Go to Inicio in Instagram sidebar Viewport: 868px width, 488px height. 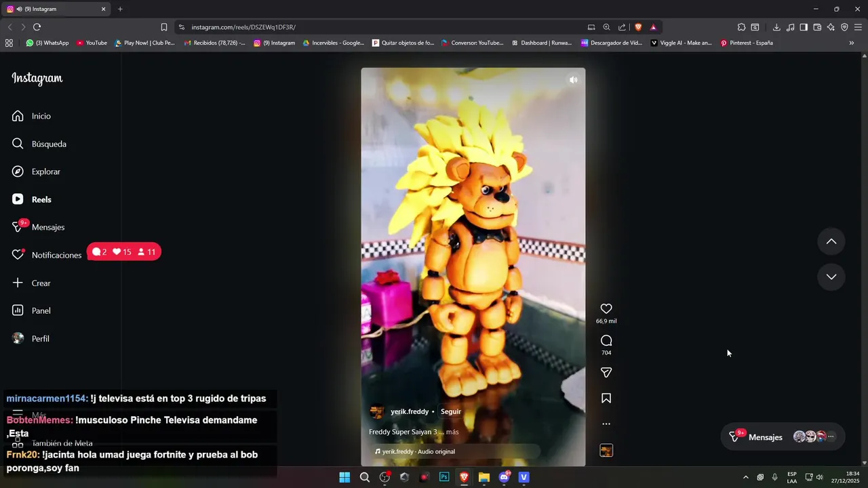(x=31, y=116)
